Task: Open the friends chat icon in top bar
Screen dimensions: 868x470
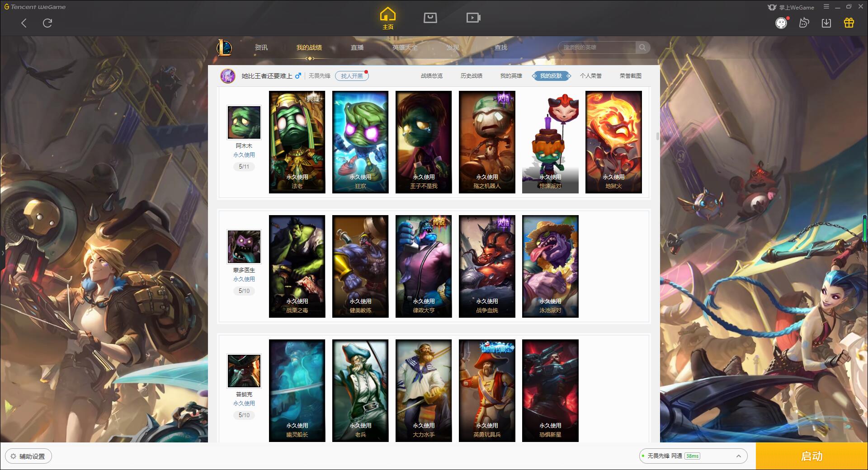Action: [x=804, y=23]
